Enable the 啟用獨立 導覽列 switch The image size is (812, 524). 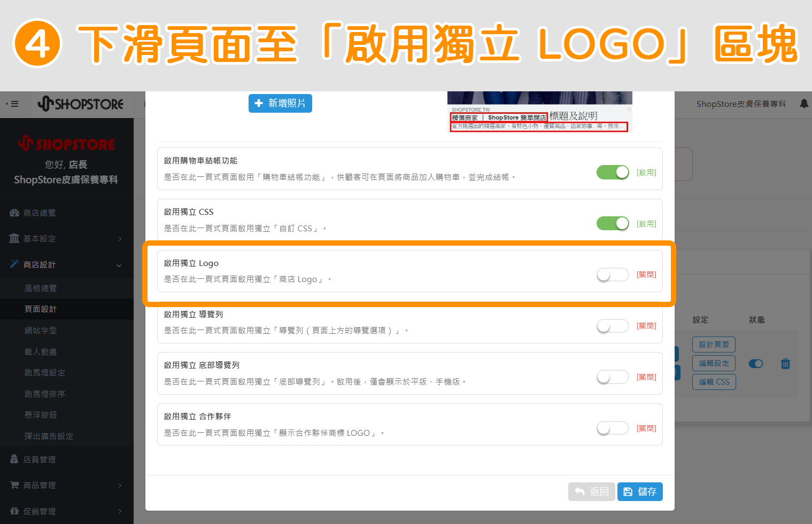coord(613,326)
